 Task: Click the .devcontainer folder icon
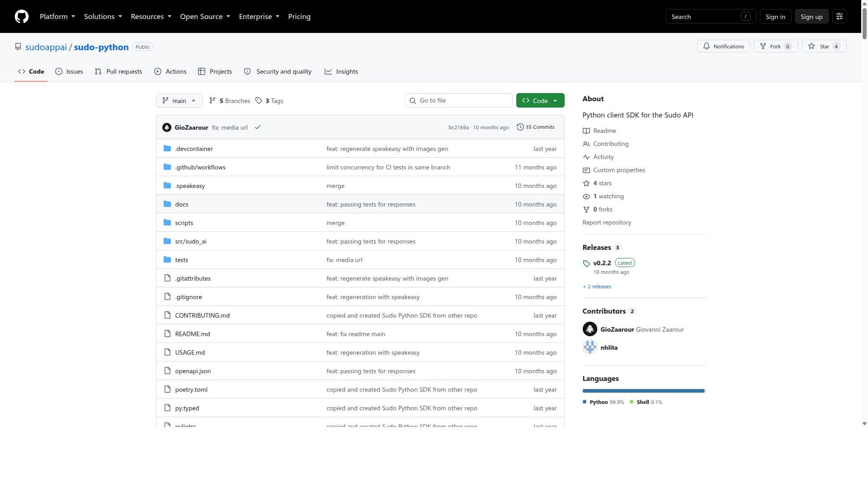tap(167, 149)
